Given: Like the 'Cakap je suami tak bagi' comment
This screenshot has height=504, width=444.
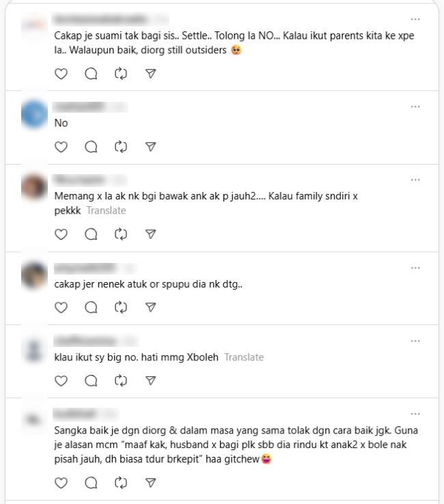Looking at the screenshot, I should pos(61,74).
